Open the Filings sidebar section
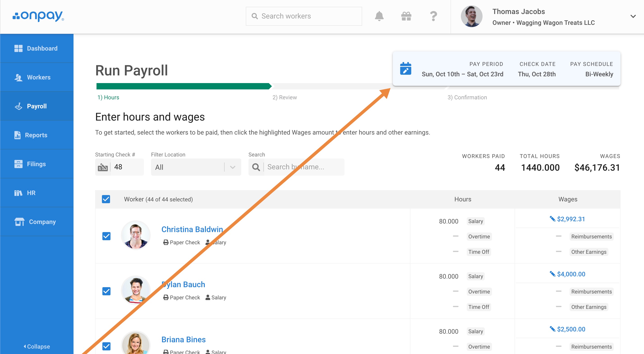The height and width of the screenshot is (354, 644). click(x=36, y=164)
